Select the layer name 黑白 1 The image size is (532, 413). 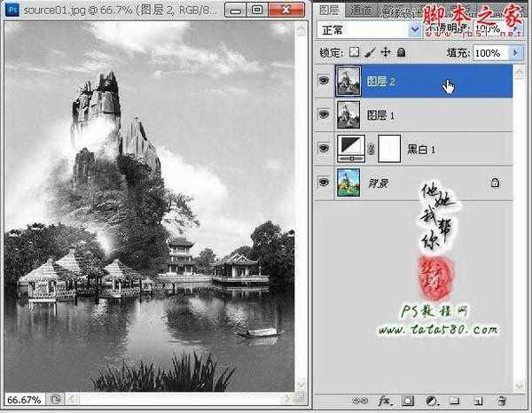click(x=421, y=150)
